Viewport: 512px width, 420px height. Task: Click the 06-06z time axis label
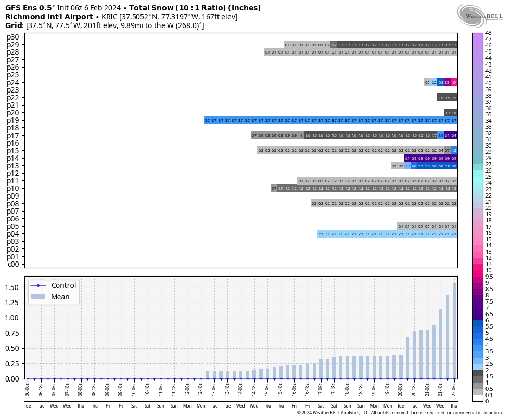point(28,389)
